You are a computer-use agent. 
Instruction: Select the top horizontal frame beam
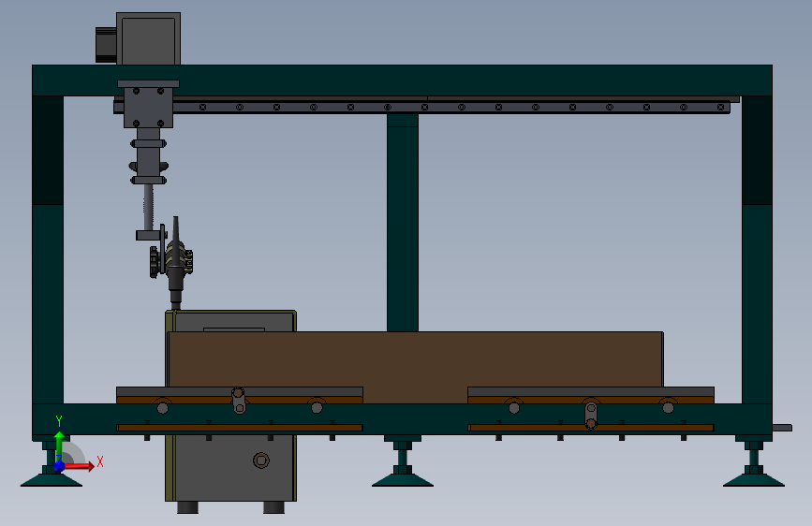click(x=402, y=80)
